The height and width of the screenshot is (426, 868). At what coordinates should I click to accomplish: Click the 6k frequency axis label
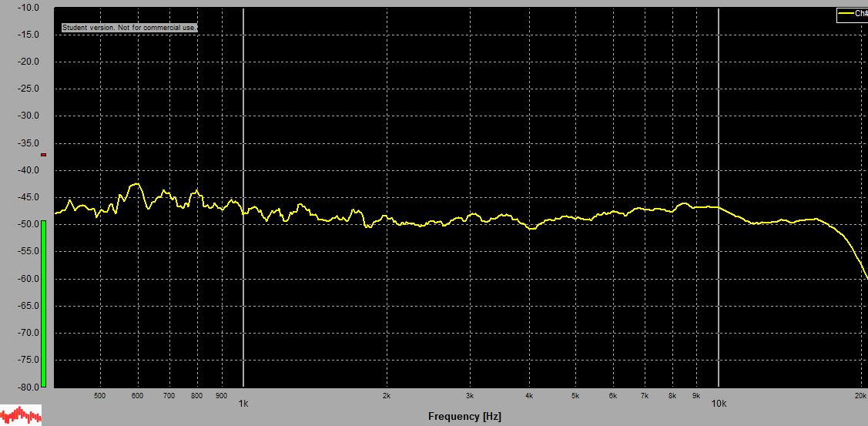pos(613,395)
